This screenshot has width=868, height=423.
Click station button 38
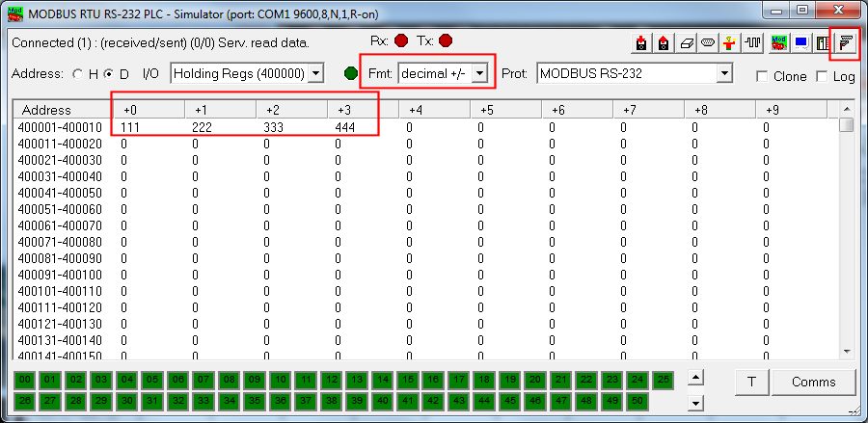(x=331, y=401)
